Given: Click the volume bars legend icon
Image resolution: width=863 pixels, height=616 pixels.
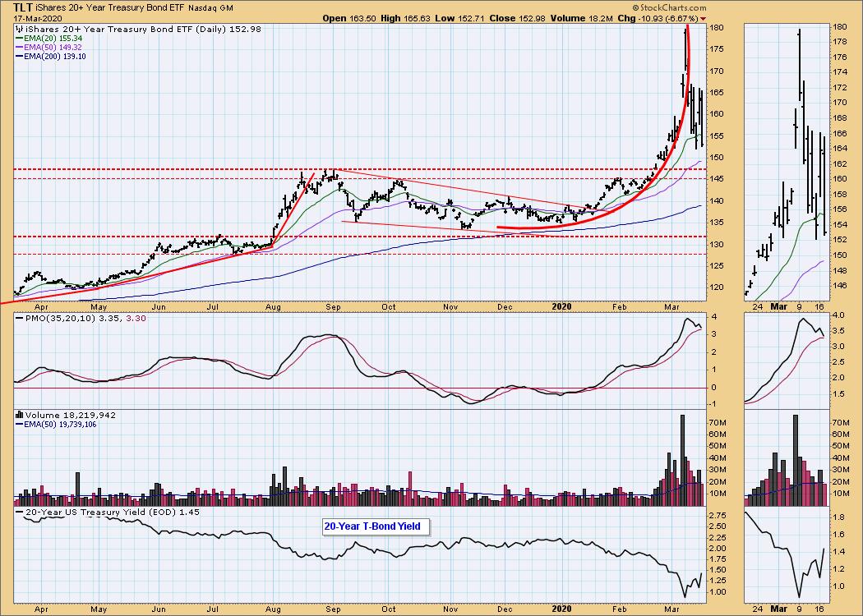Looking at the screenshot, I should 21,416.
